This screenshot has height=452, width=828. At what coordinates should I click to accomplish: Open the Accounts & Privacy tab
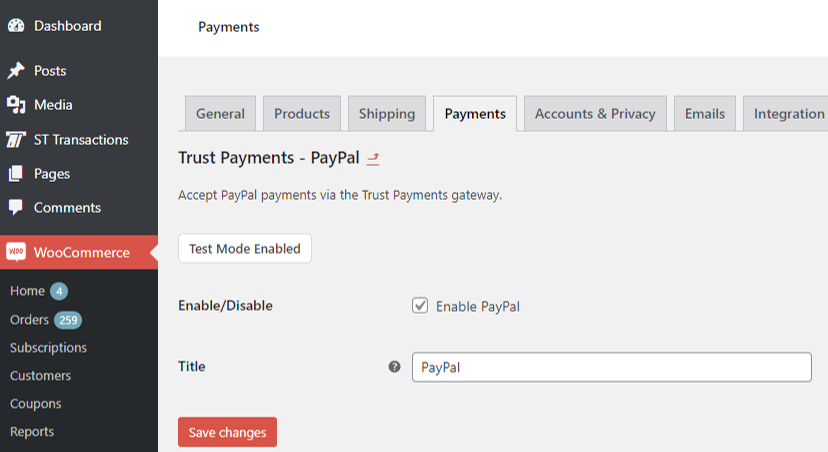[x=595, y=114]
